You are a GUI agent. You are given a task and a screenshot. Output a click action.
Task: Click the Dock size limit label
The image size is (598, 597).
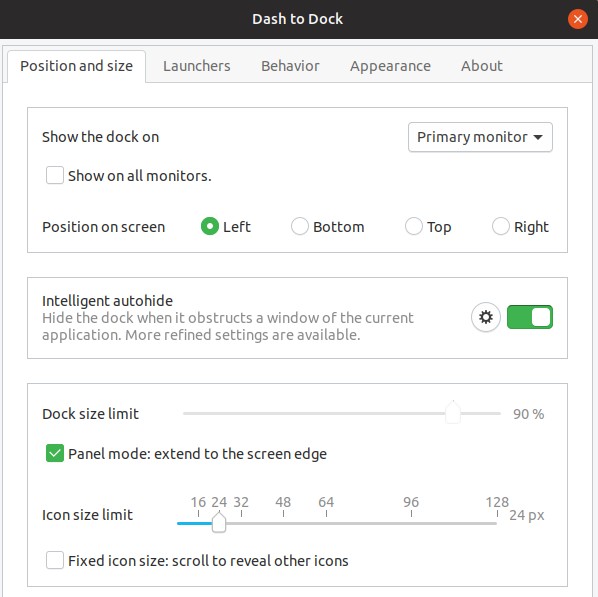90,414
